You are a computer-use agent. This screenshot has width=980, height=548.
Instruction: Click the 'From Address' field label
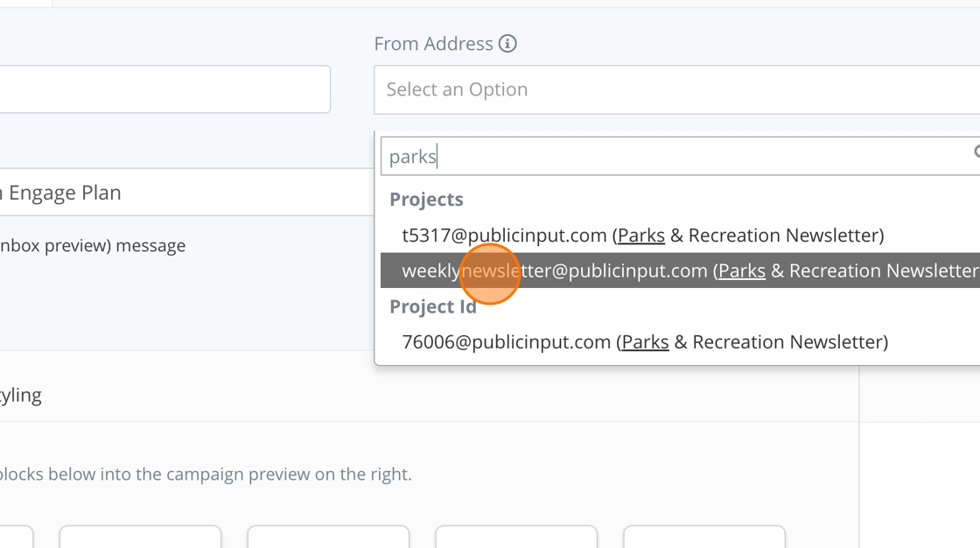coord(433,44)
